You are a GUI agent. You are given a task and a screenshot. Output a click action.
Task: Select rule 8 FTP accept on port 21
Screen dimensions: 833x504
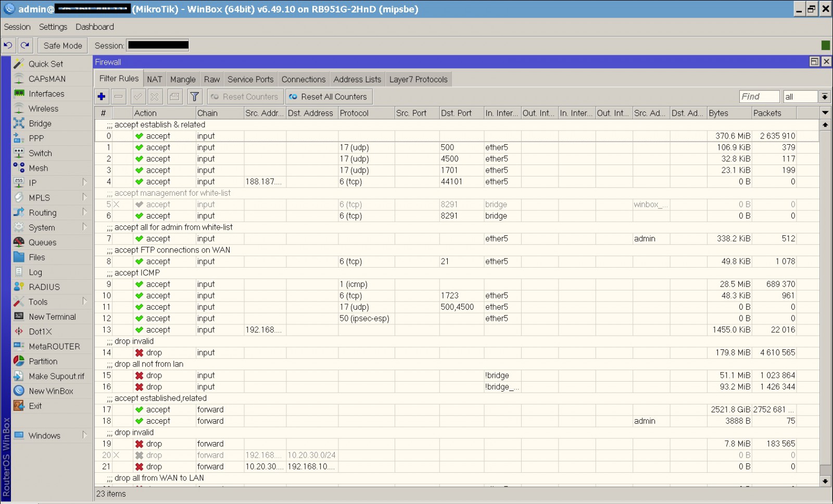(457, 261)
